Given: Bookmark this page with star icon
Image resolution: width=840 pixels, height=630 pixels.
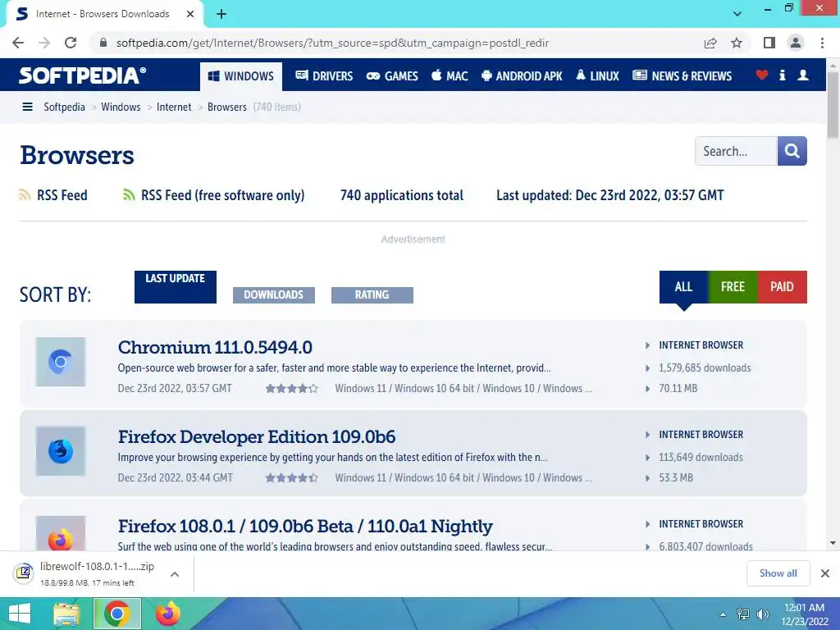Looking at the screenshot, I should tap(737, 43).
